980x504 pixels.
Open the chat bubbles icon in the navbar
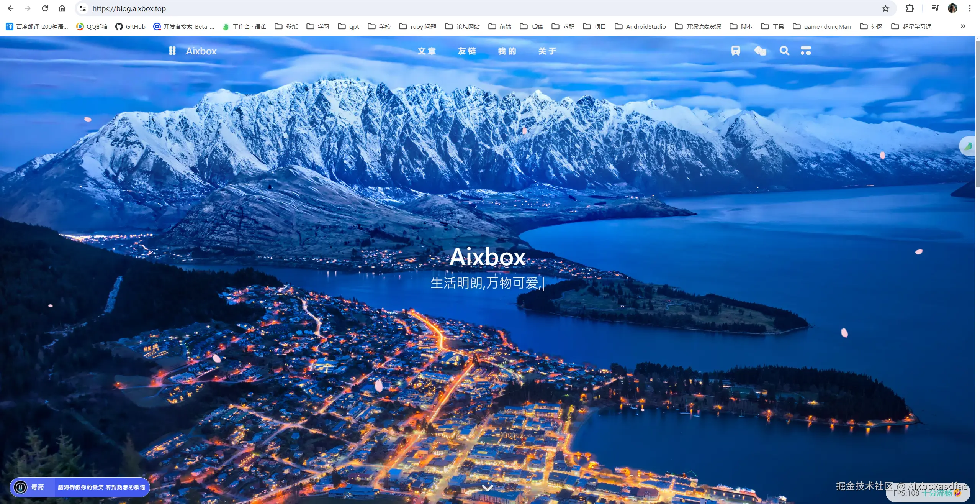[x=760, y=51]
